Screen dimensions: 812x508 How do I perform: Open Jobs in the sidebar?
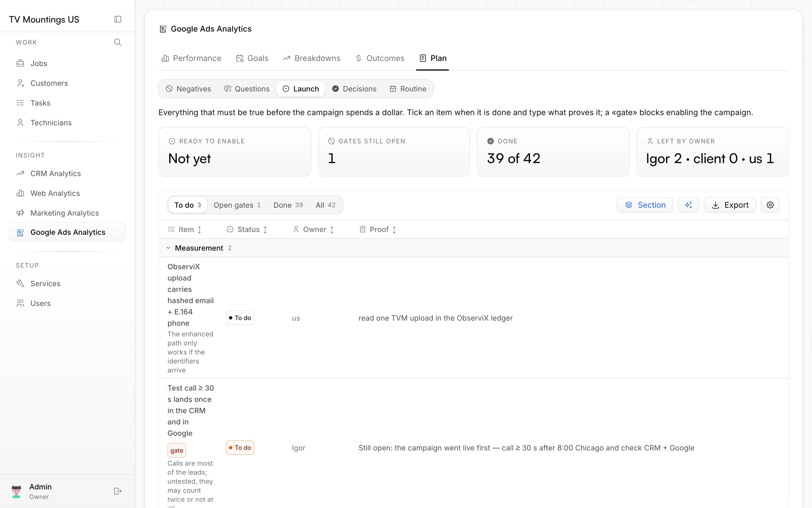click(x=67, y=63)
